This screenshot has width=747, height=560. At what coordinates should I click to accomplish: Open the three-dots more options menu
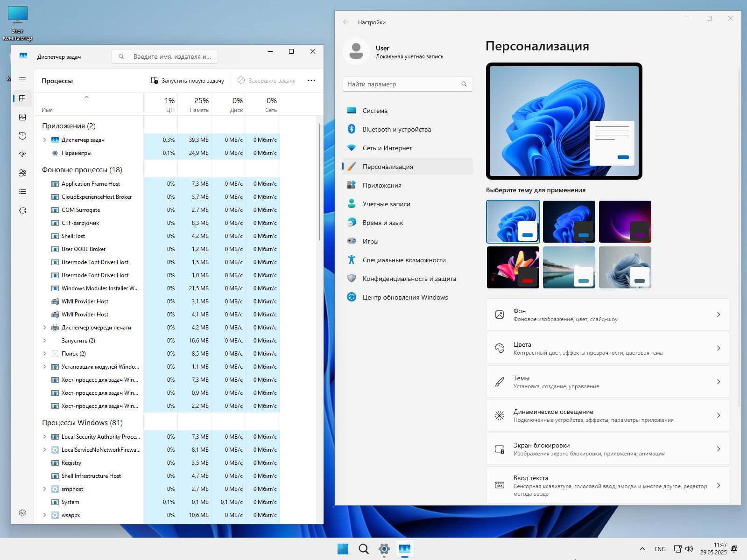pos(311,81)
